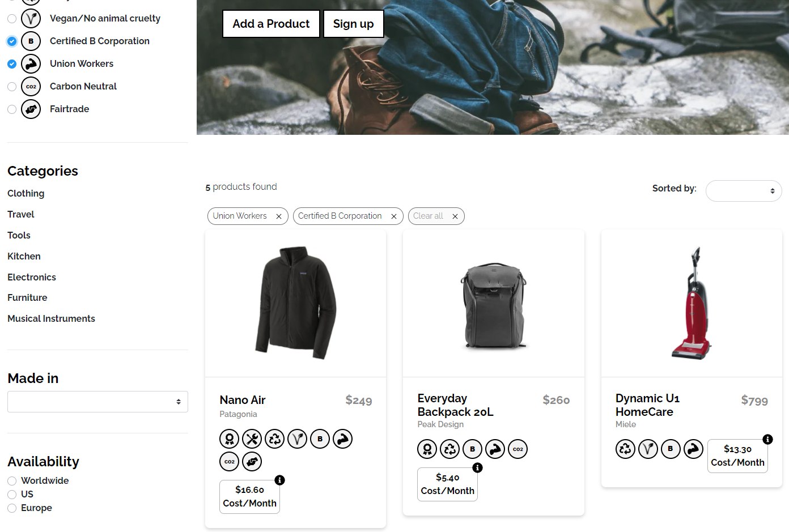Enable the Fairtrade filter checkbox

(x=12, y=109)
